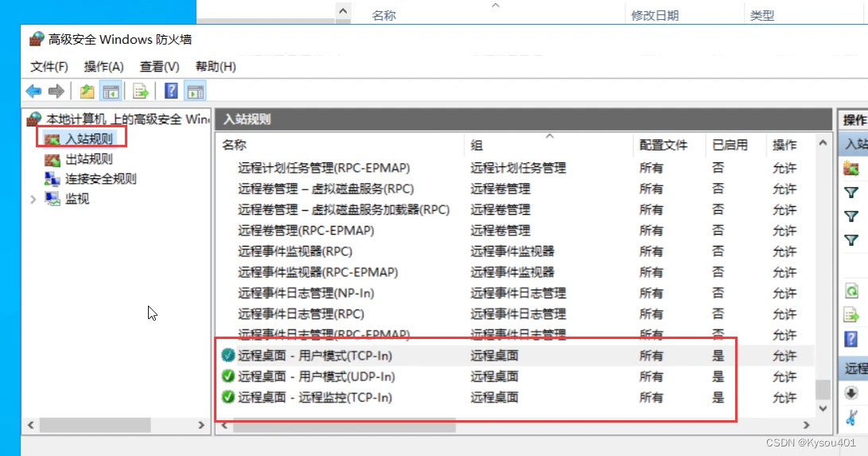Click the Export list toolbar icon
868x456 pixels.
pos(141,91)
